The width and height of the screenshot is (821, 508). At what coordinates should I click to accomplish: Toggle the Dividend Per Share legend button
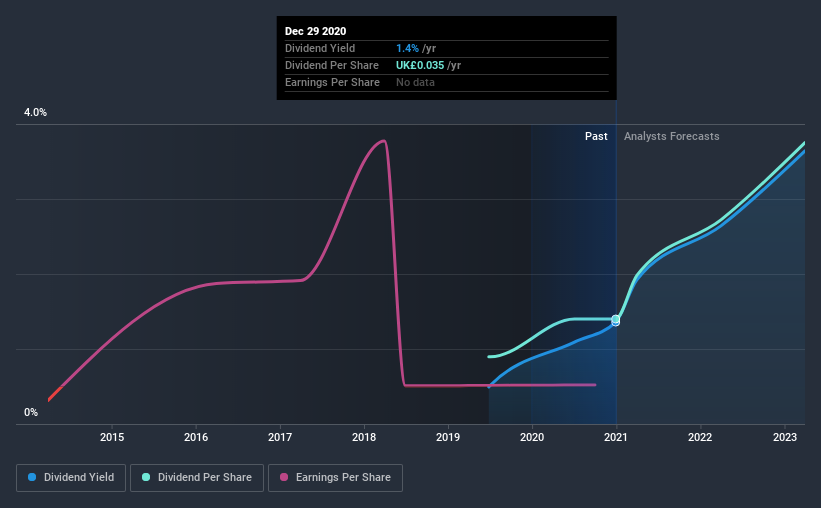(x=197, y=478)
